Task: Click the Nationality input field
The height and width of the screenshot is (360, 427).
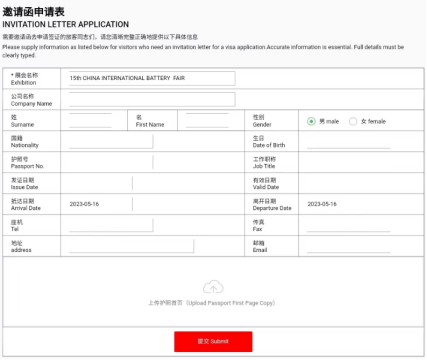Action: 111,141
